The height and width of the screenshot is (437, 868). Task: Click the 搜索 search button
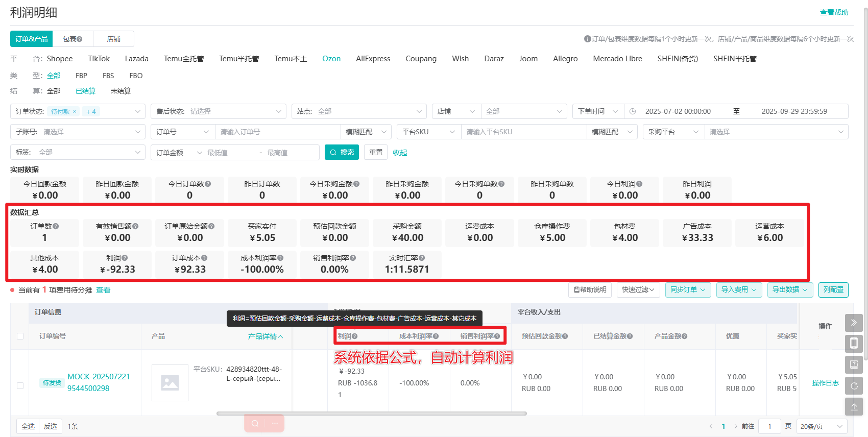342,152
